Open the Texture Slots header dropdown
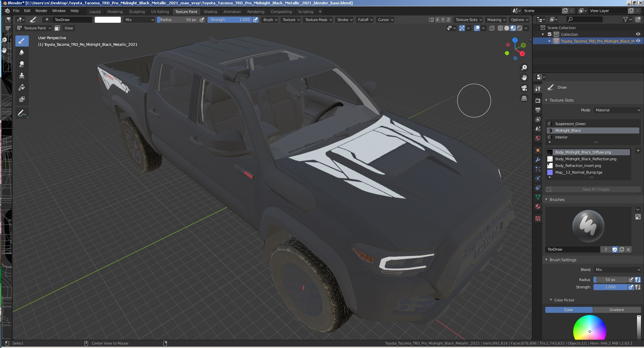This screenshot has width=644, height=348. pos(469,20)
